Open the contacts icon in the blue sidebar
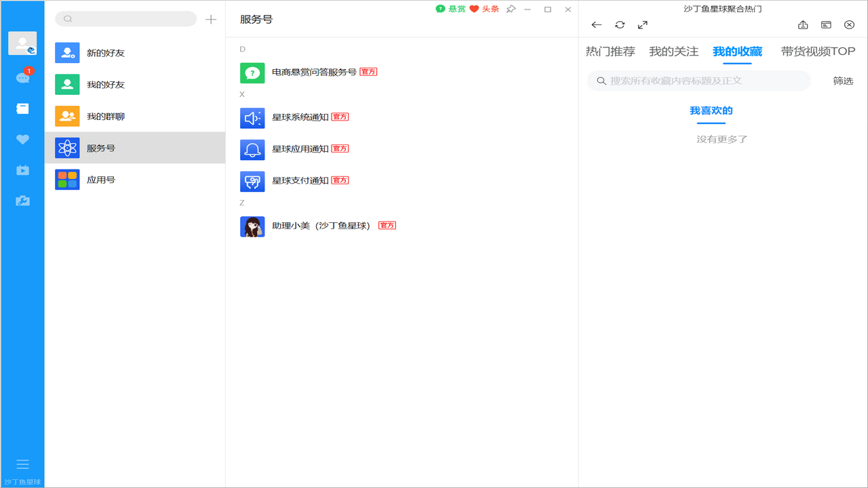 pos(22,107)
